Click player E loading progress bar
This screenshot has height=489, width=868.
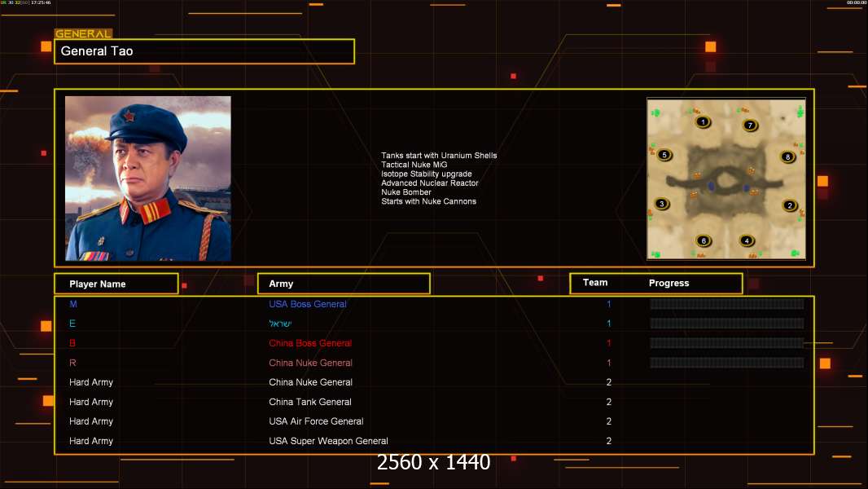pyautogui.click(x=727, y=324)
